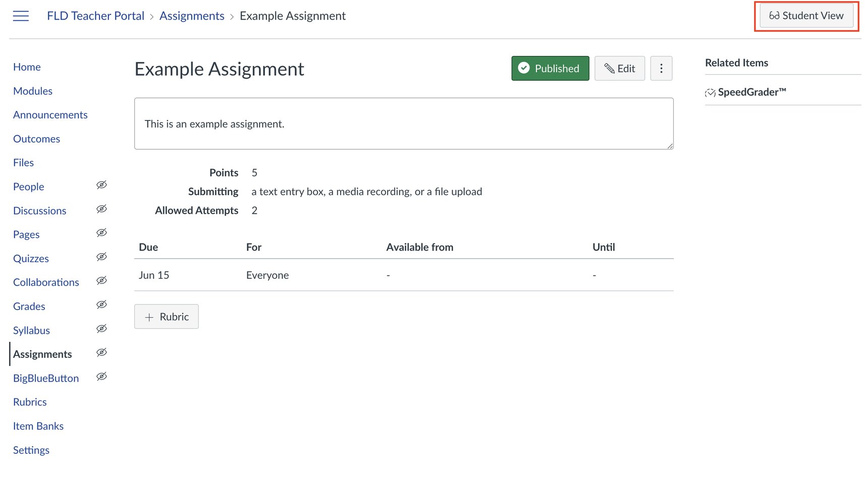Navigate to FLD Teacher Portal breadcrumb
Image resolution: width=868 pixels, height=484 pixels.
[x=95, y=16]
